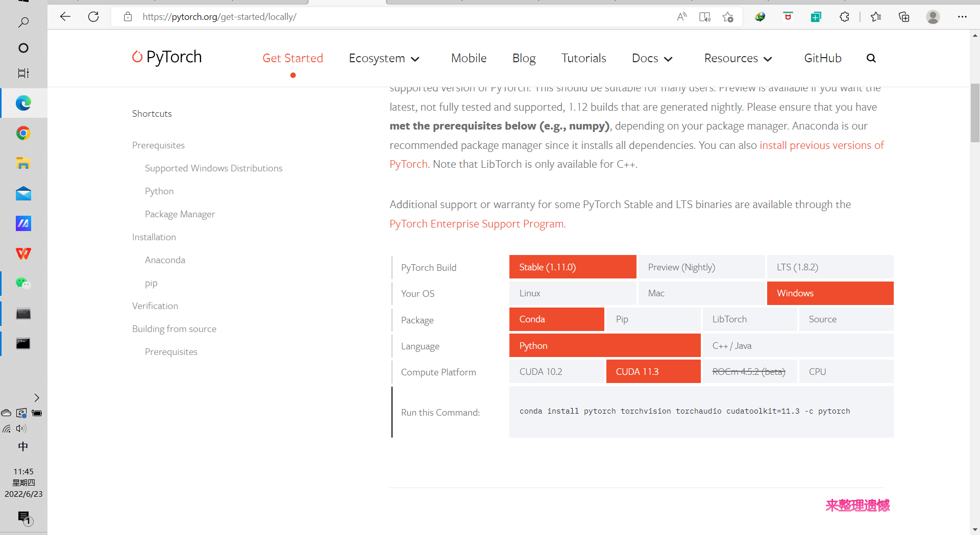Image resolution: width=980 pixels, height=535 pixels.
Task: Click the PyTorch logo
Action: coord(167,57)
